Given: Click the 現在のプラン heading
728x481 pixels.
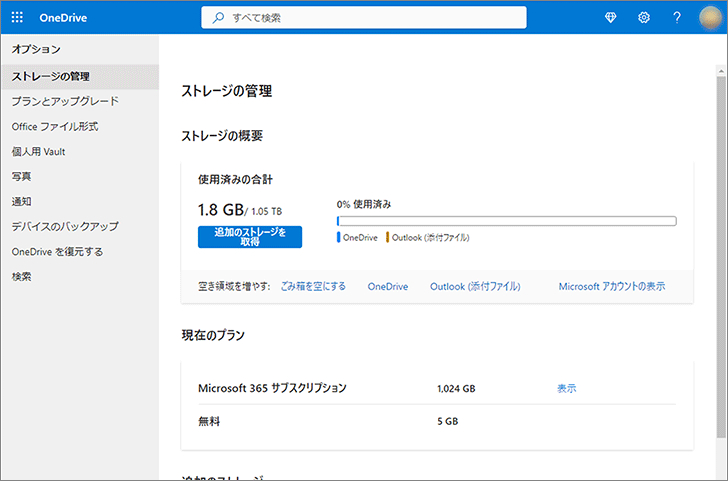Looking at the screenshot, I should click(213, 335).
